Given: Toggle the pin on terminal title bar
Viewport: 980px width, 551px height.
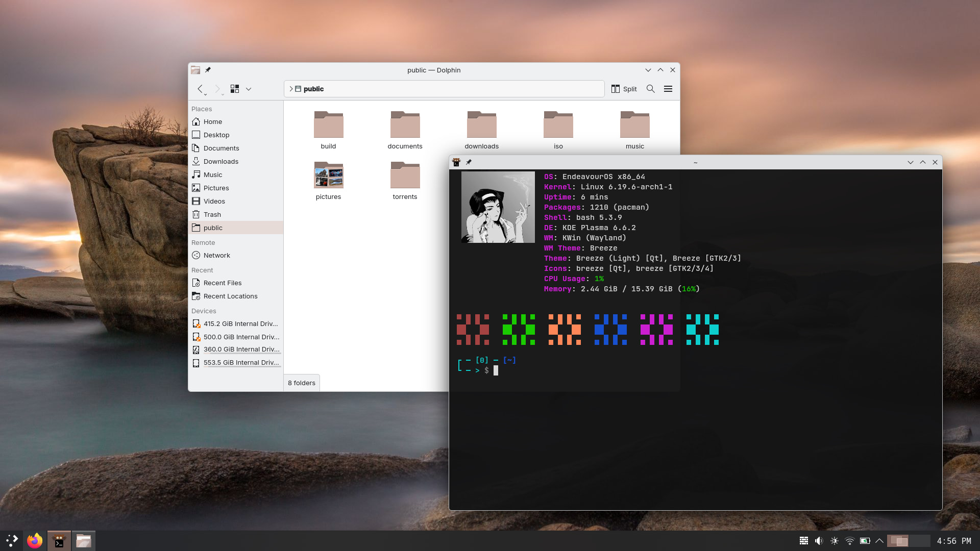Looking at the screenshot, I should 469,162.
